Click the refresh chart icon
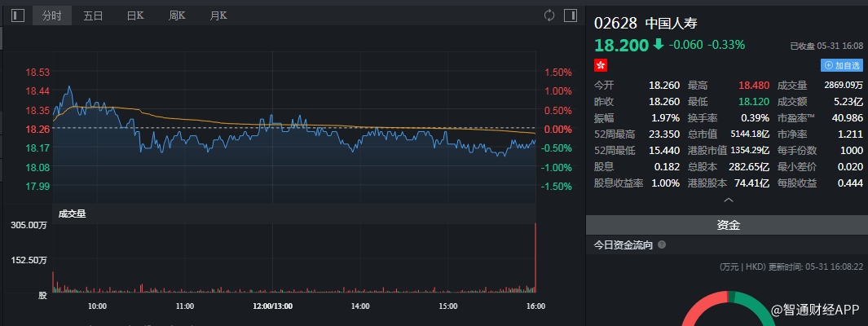This screenshot has height=326, width=868. (x=549, y=15)
